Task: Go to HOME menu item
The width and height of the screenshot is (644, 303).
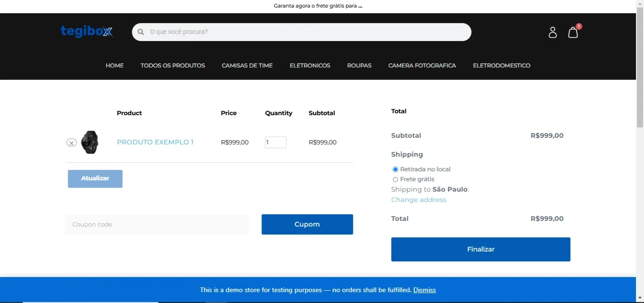Action: pos(115,66)
